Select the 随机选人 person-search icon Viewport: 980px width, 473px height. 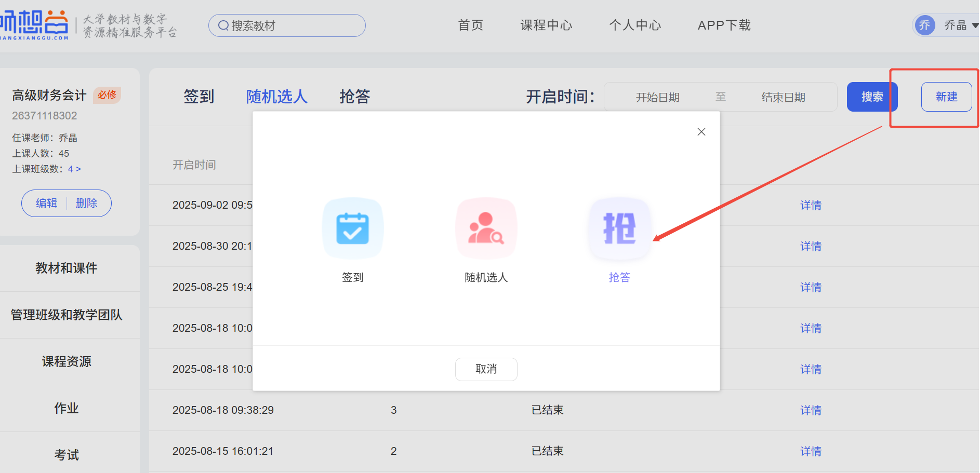(486, 228)
